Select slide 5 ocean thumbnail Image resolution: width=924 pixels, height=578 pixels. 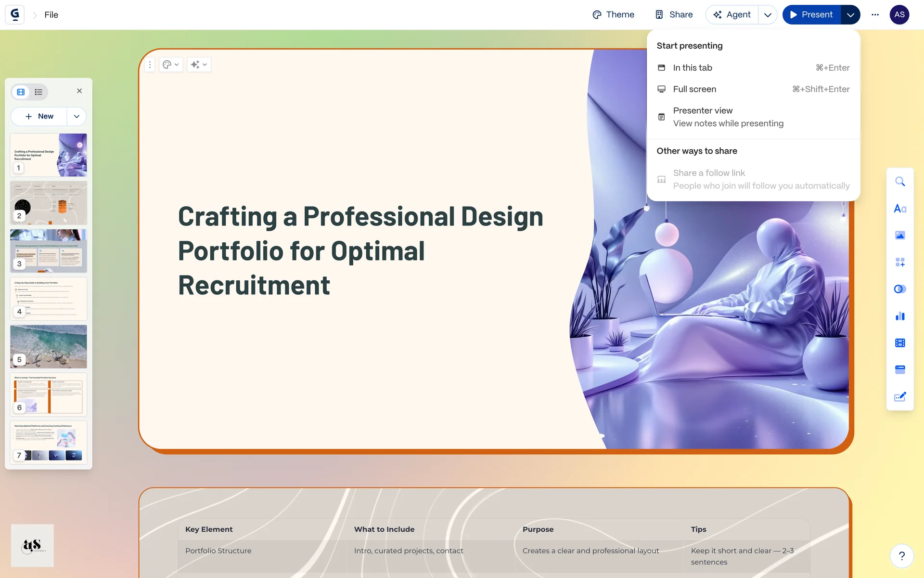click(x=49, y=346)
